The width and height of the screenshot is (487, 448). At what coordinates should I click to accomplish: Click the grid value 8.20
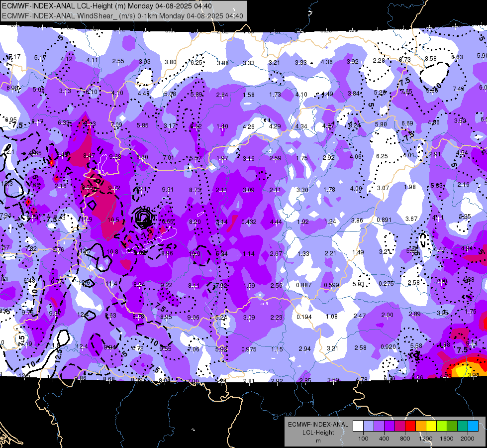click(x=195, y=222)
